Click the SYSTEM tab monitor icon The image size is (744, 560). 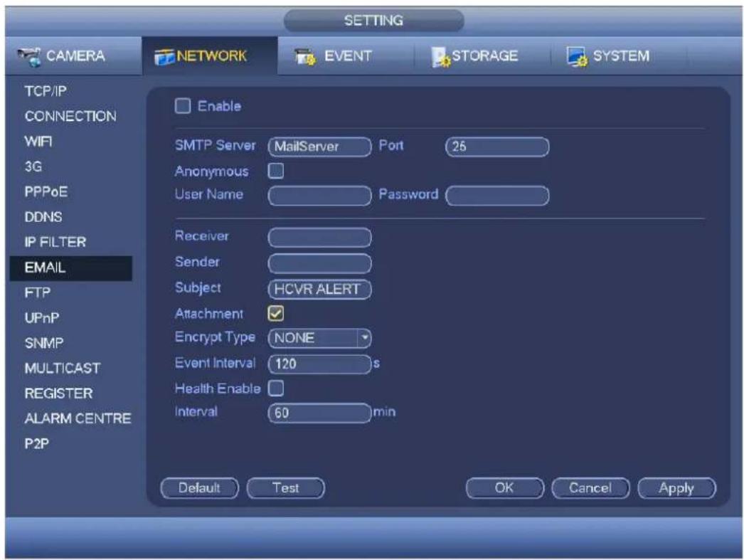click(x=577, y=57)
